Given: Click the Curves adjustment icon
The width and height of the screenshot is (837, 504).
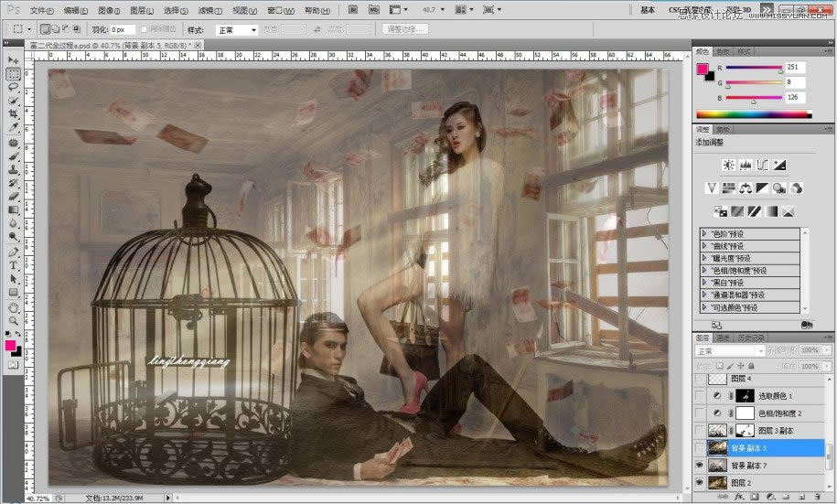Looking at the screenshot, I should [x=763, y=166].
